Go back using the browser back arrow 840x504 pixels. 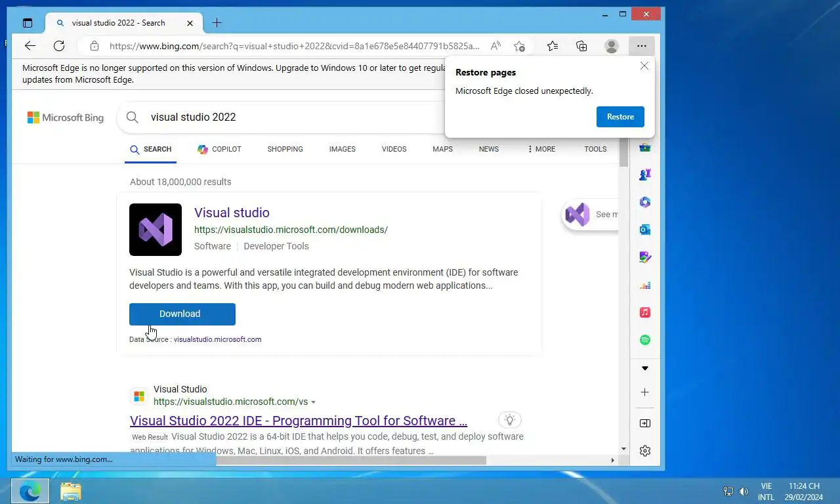click(x=30, y=46)
